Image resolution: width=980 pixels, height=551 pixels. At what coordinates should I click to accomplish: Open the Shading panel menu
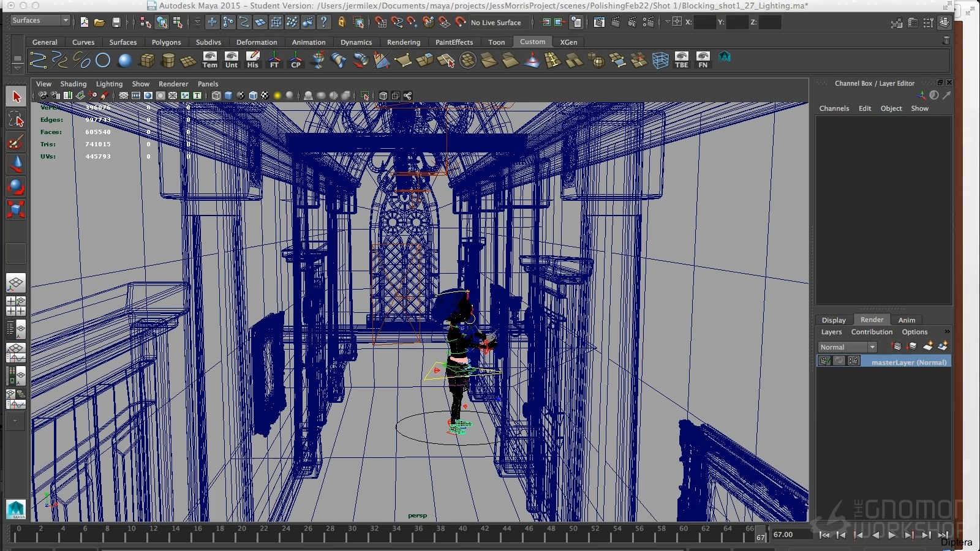pos(73,84)
